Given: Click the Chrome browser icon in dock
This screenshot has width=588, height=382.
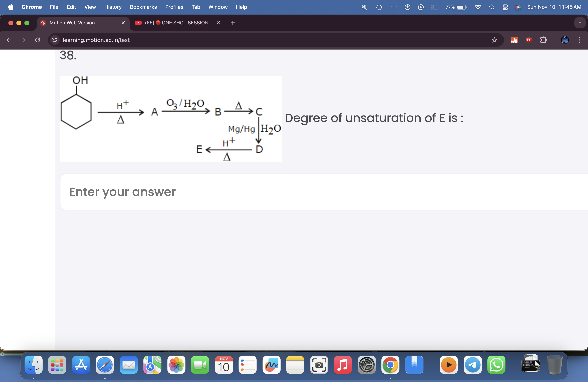Looking at the screenshot, I should (390, 366).
